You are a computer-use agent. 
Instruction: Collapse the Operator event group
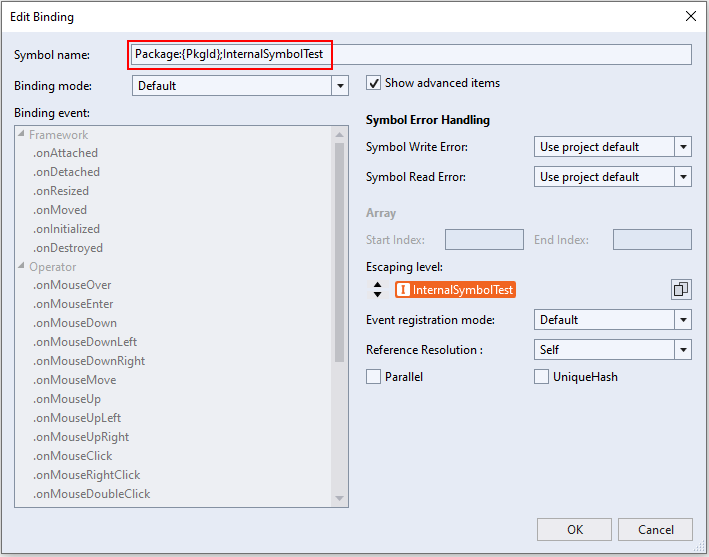coord(21,267)
